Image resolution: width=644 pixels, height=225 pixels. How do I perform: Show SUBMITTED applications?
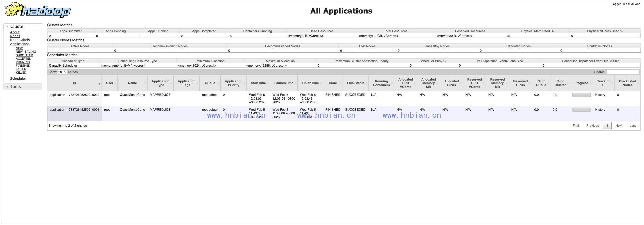click(x=25, y=55)
